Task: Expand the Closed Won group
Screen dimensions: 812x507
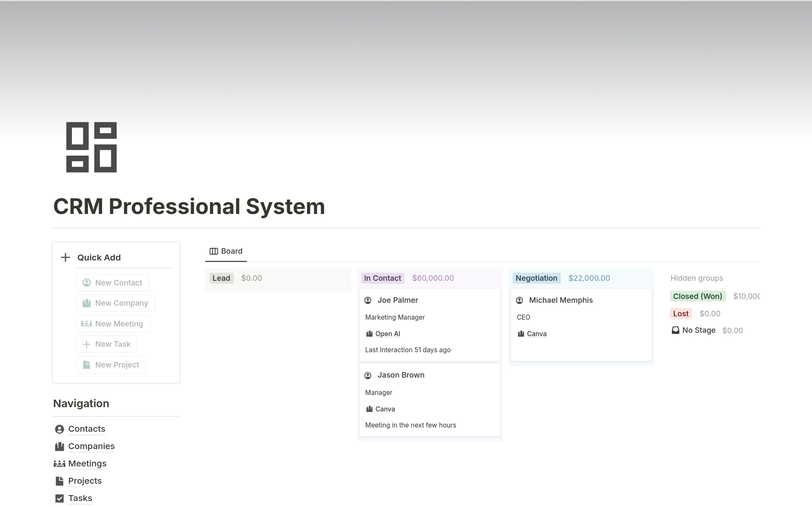Action: tap(697, 296)
